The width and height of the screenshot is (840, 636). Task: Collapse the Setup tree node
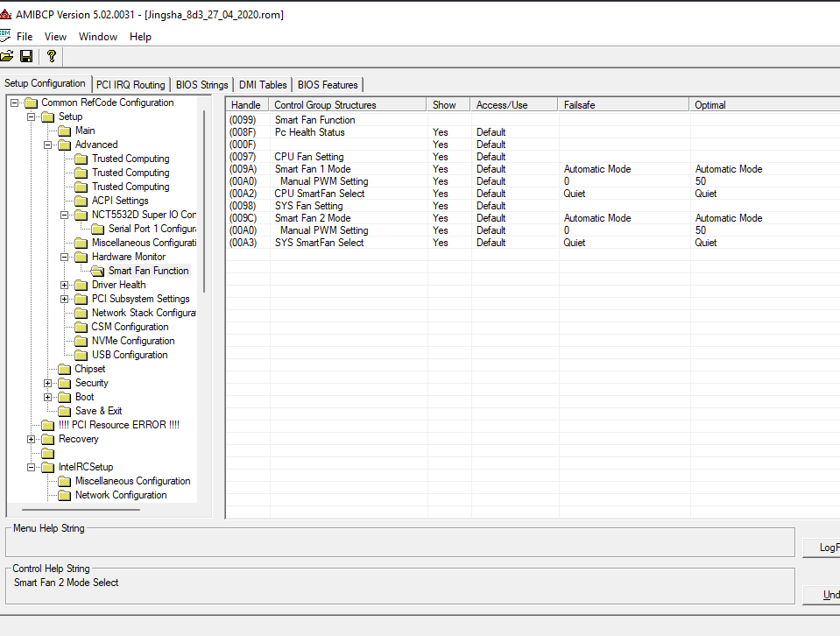[x=31, y=117]
